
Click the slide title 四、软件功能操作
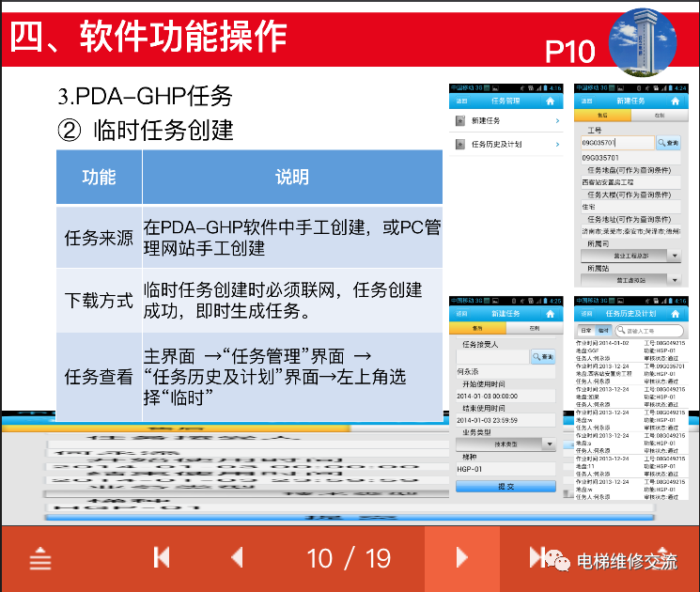pos(148,37)
